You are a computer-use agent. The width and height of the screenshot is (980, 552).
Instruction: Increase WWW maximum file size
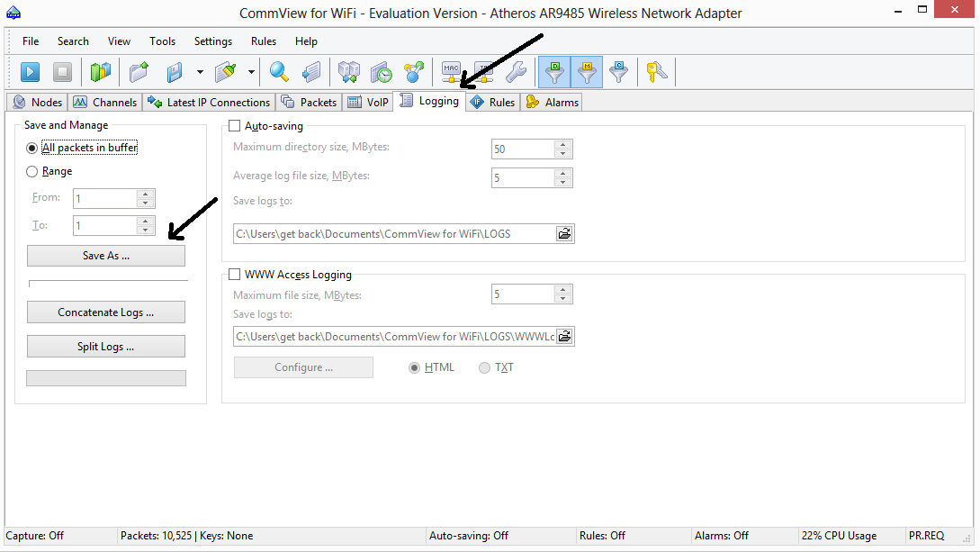(563, 290)
